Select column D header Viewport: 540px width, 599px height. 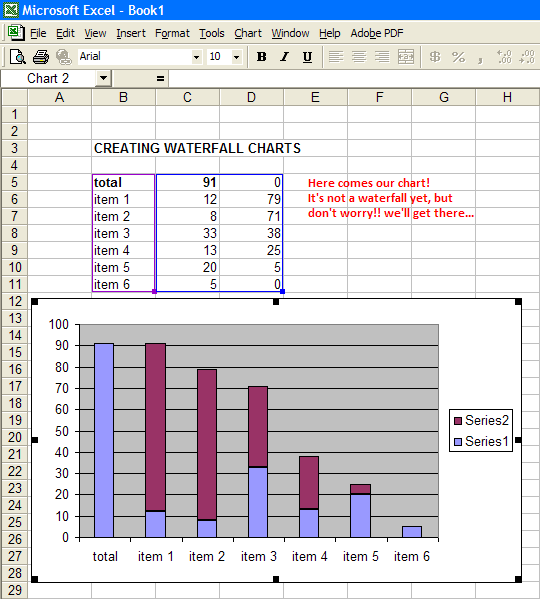click(251, 97)
